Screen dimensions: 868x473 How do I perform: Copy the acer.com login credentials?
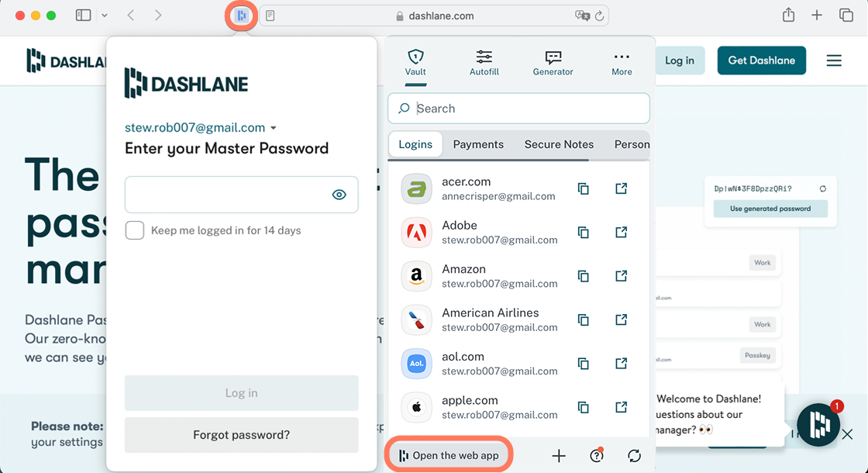tap(583, 189)
